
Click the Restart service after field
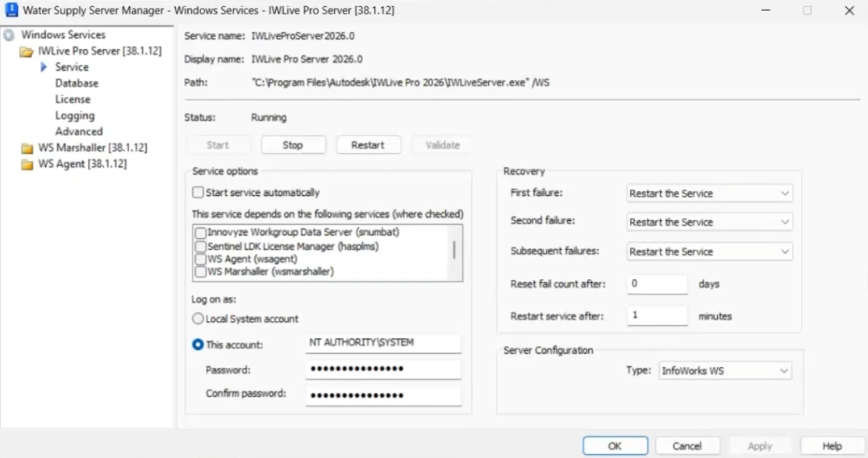657,315
